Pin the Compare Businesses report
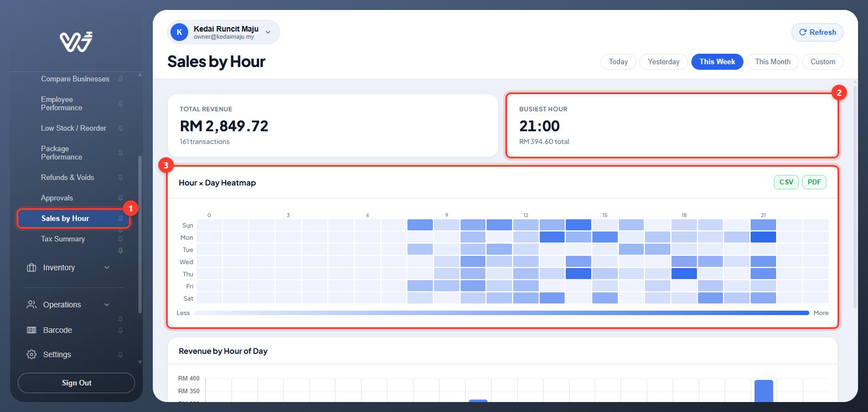The height and width of the screenshot is (412, 868). coord(120,79)
